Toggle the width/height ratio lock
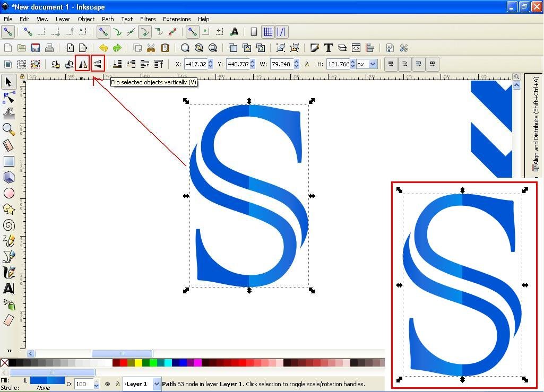Image resolution: width=544 pixels, height=392 pixels. 307,64
